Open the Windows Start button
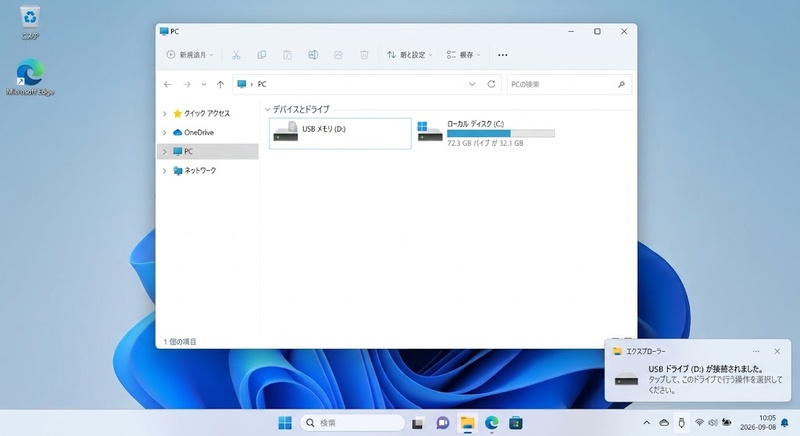This screenshot has height=436, width=800. pos(285,423)
